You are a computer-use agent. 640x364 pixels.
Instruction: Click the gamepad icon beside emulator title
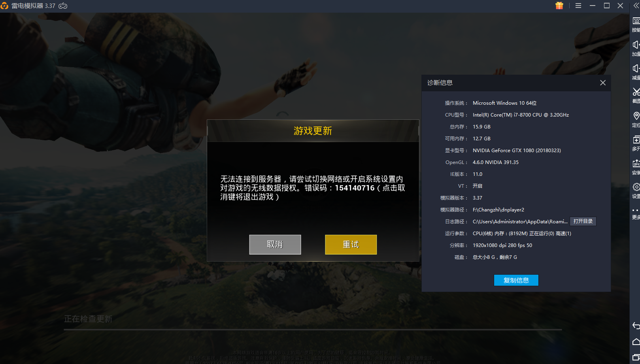click(63, 6)
